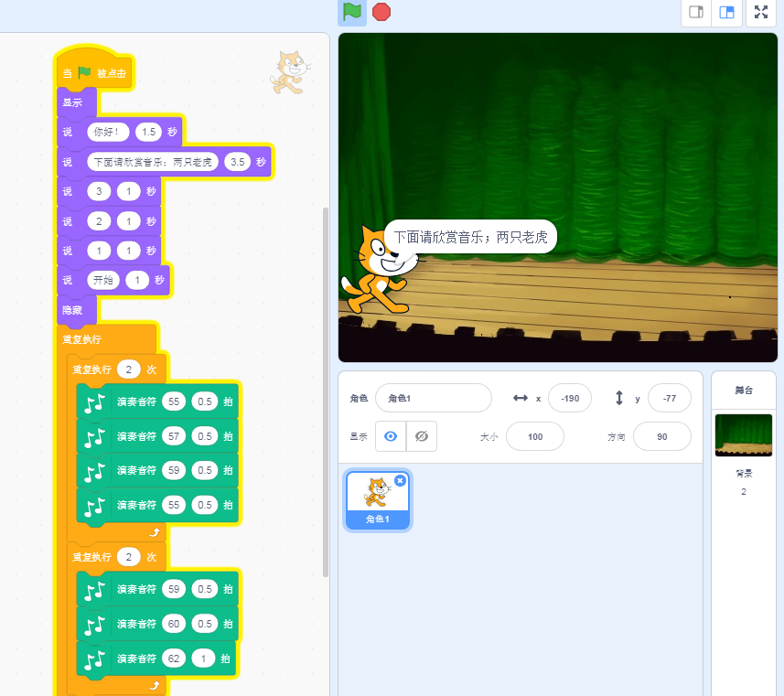Click the y position field showing -77
The height and width of the screenshot is (696, 784).
(670, 398)
